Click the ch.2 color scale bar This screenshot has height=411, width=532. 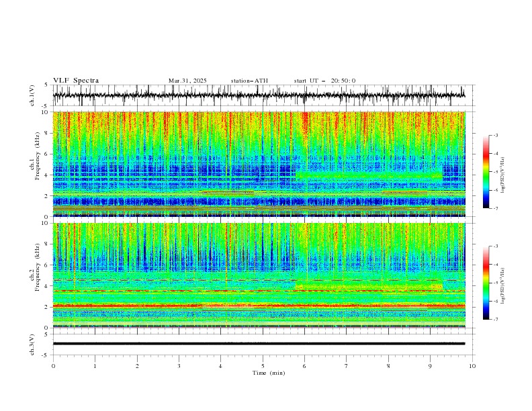(486, 283)
